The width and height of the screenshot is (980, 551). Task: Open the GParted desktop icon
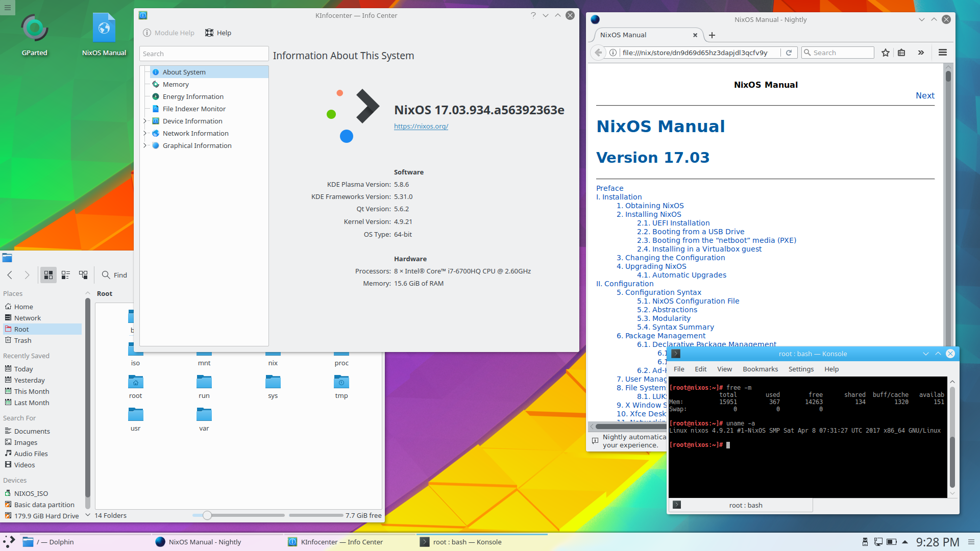pyautogui.click(x=35, y=35)
